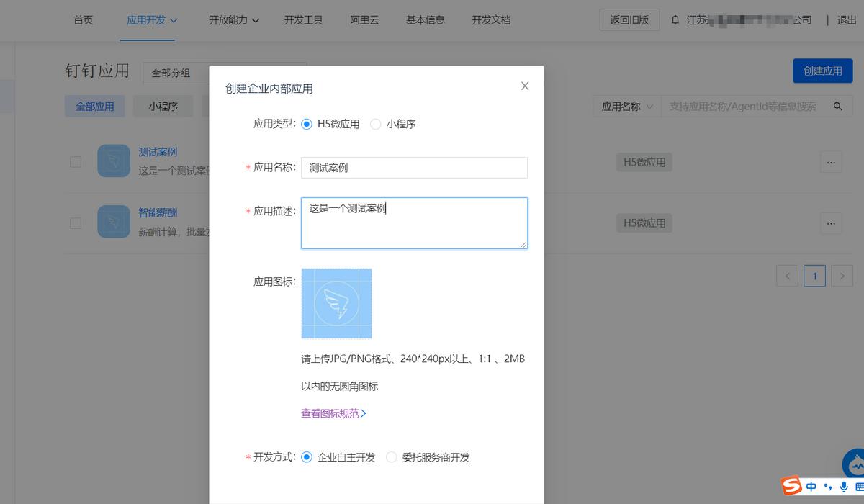Expand the 开放能力 navigation dropdown
Viewport: 864px width, 504px height.
(234, 20)
